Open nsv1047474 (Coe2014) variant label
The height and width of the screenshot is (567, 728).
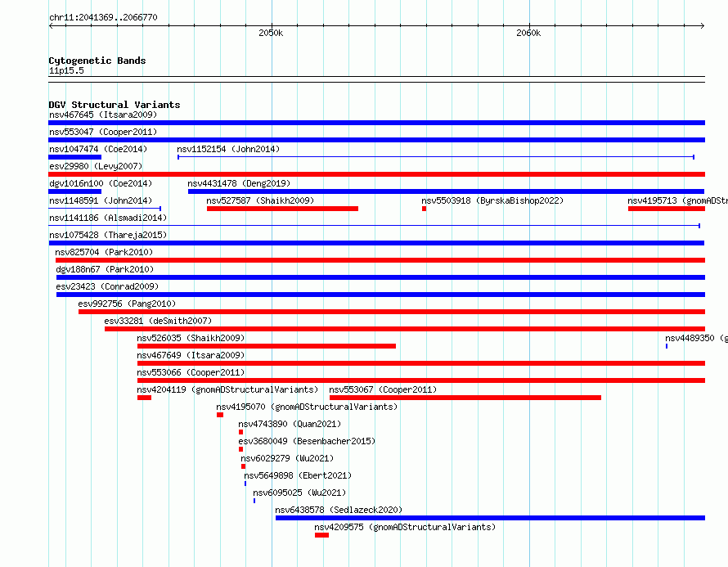pyautogui.click(x=98, y=149)
